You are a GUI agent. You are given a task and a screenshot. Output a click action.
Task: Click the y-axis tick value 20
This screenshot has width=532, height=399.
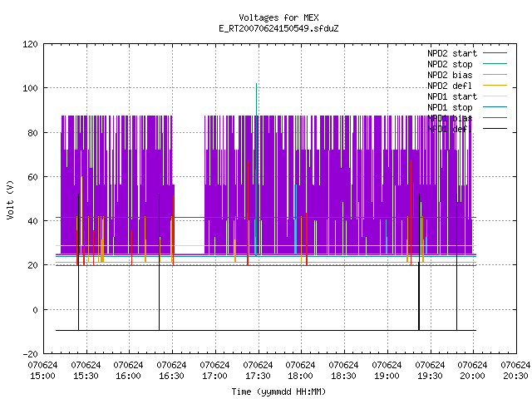coord(32,265)
